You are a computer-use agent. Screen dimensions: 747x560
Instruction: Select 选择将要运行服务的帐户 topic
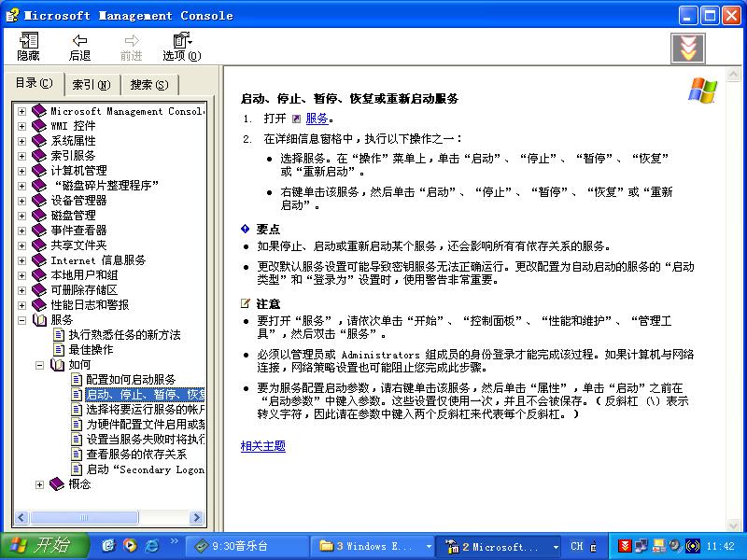(146, 410)
